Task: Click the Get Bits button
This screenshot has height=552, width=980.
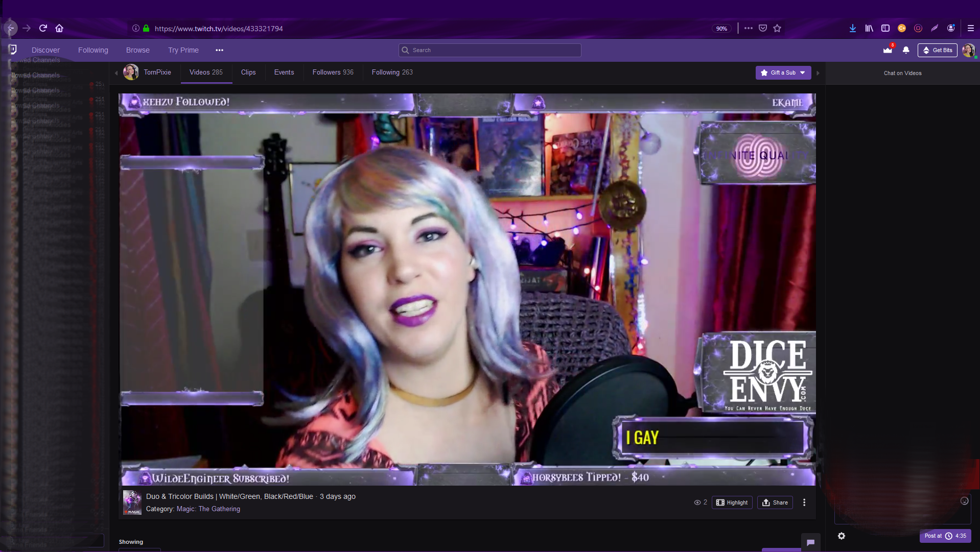Action: click(938, 50)
